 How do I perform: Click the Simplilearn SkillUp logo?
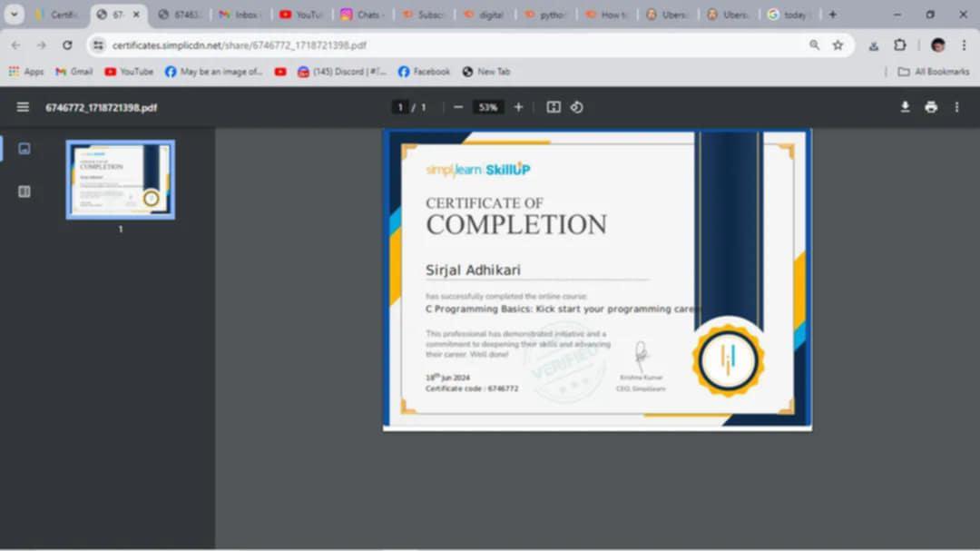coord(478,170)
